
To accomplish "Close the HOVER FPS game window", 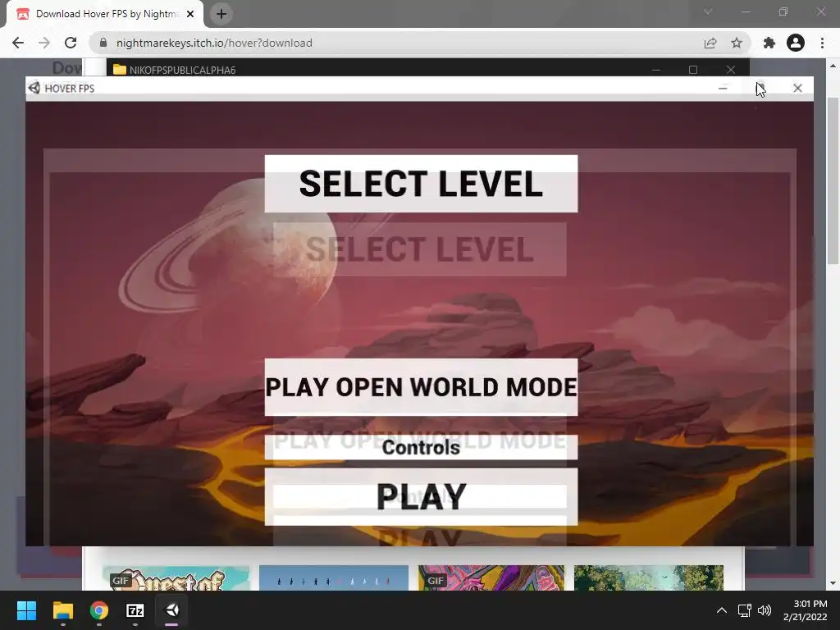I will [x=797, y=89].
